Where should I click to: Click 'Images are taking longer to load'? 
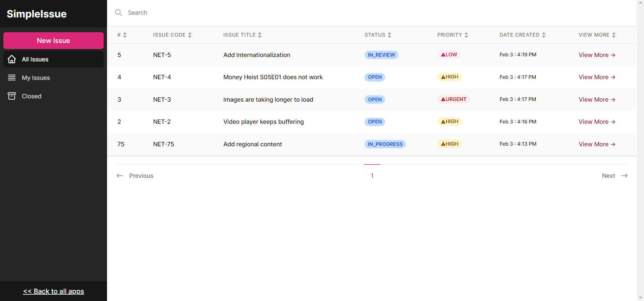tap(268, 100)
